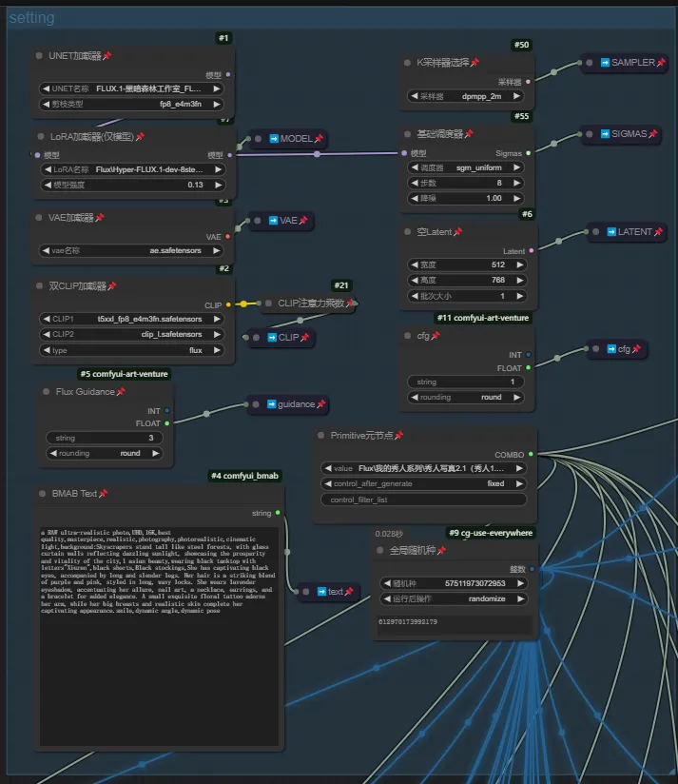
Task: Click the blue arrow icon on SIGMAS node
Action: [605, 135]
